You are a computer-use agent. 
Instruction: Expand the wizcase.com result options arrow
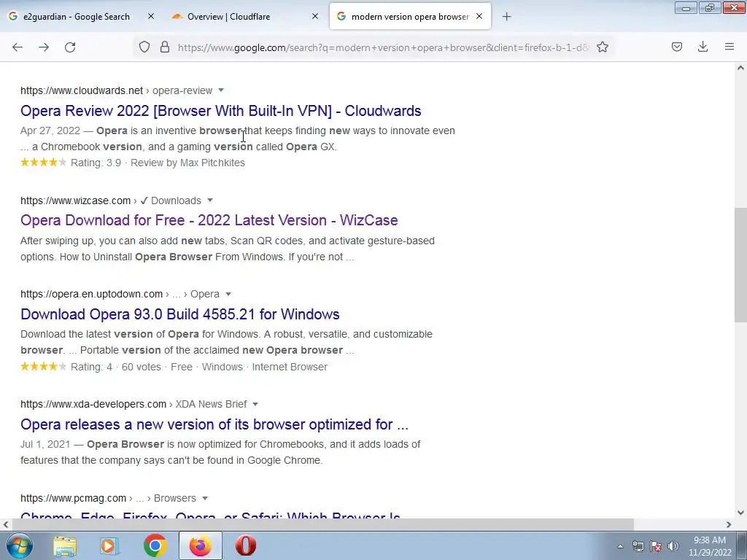point(209,200)
